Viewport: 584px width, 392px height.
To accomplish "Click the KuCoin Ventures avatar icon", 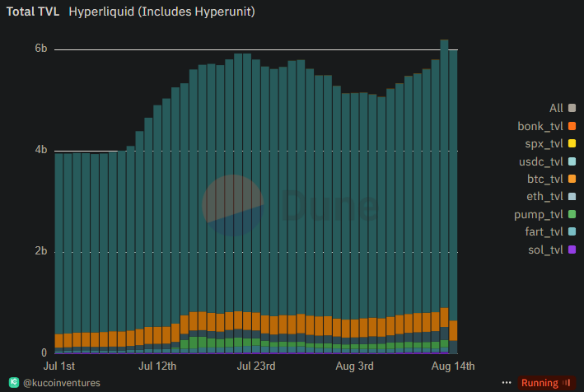I will (14, 382).
